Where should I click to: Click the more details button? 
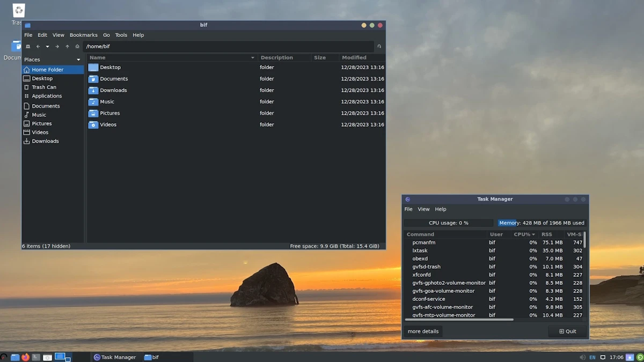click(423, 331)
